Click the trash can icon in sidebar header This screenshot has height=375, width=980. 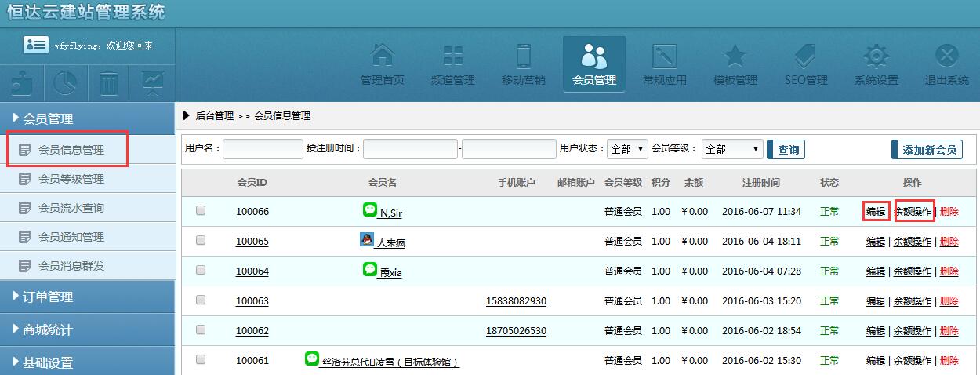(x=109, y=82)
